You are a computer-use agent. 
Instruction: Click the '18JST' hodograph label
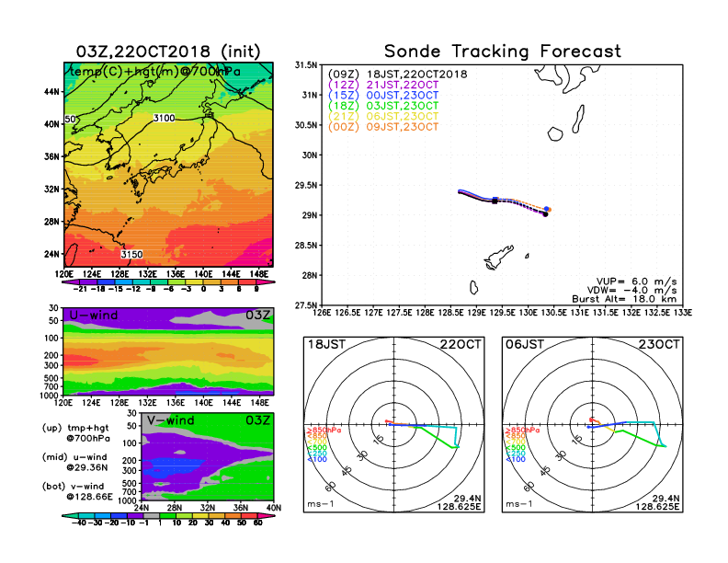[327, 344]
